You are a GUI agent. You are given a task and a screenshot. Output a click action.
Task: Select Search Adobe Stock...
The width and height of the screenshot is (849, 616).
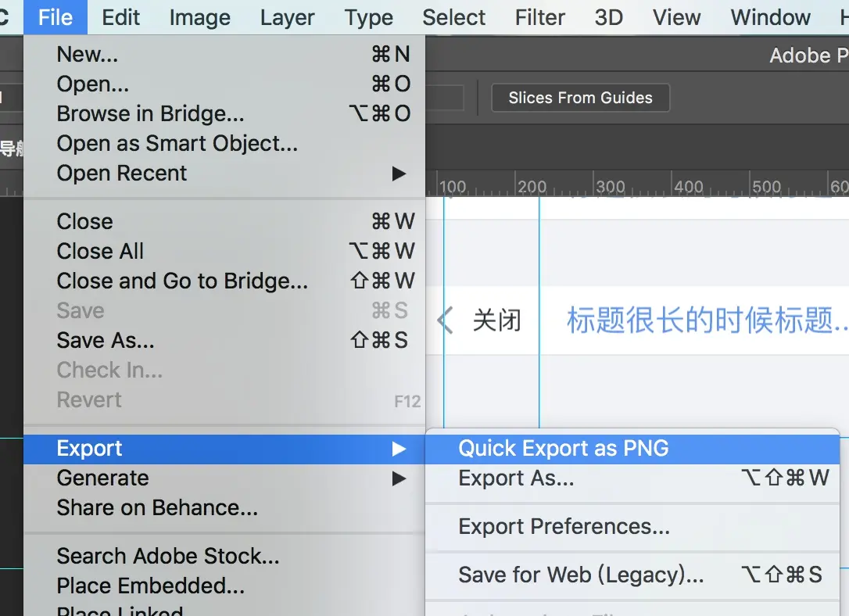click(x=168, y=557)
